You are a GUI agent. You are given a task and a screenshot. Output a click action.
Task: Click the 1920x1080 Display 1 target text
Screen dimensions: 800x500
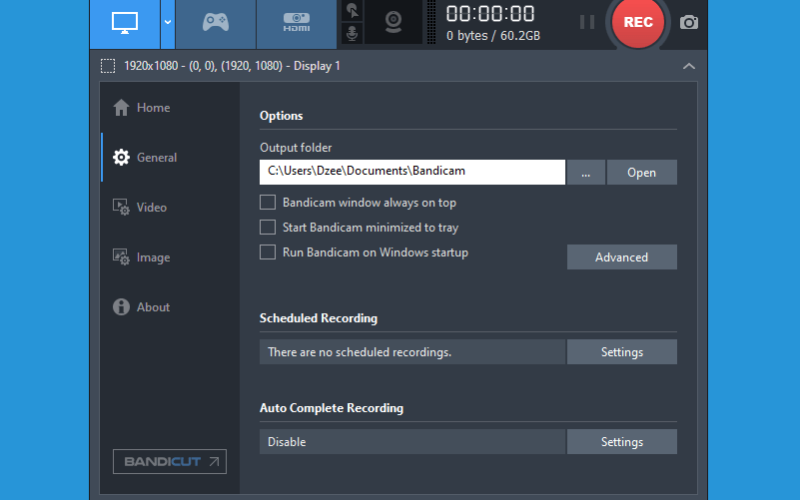pos(232,66)
